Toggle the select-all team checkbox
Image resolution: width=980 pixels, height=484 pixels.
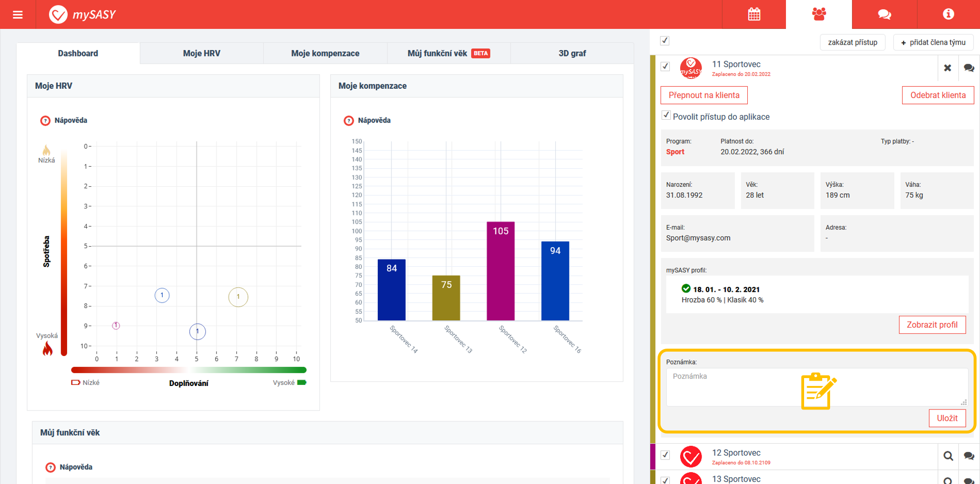coord(664,41)
